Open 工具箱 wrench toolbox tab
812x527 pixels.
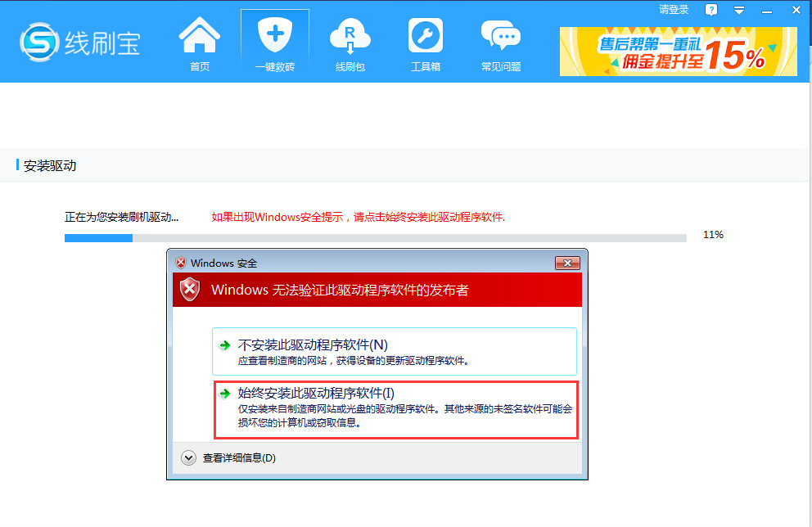click(x=425, y=44)
